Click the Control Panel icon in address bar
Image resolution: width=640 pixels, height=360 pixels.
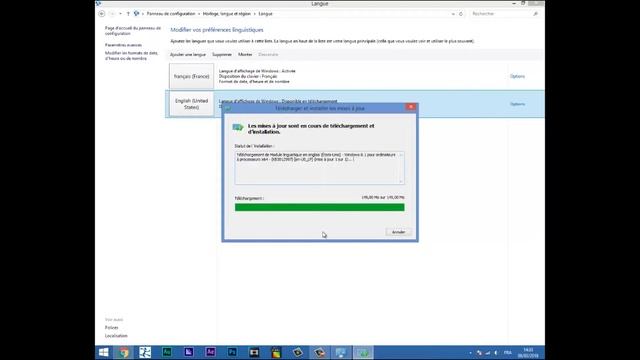137,14
